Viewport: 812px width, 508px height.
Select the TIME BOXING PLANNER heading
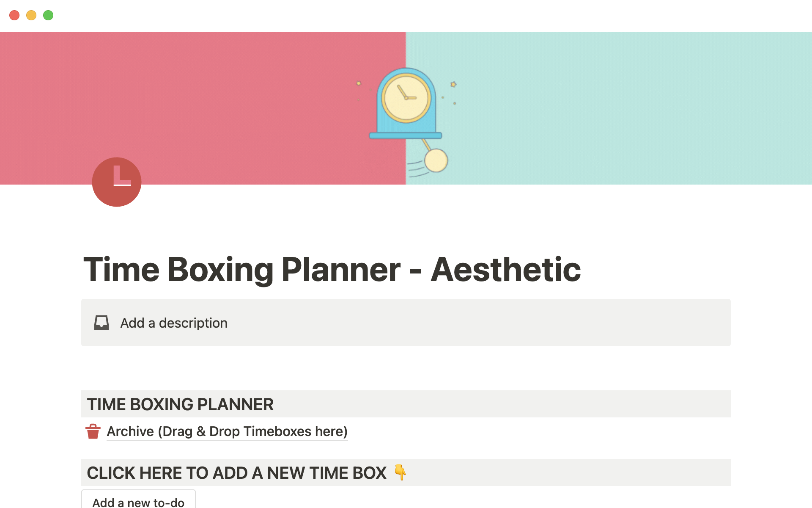(x=180, y=404)
